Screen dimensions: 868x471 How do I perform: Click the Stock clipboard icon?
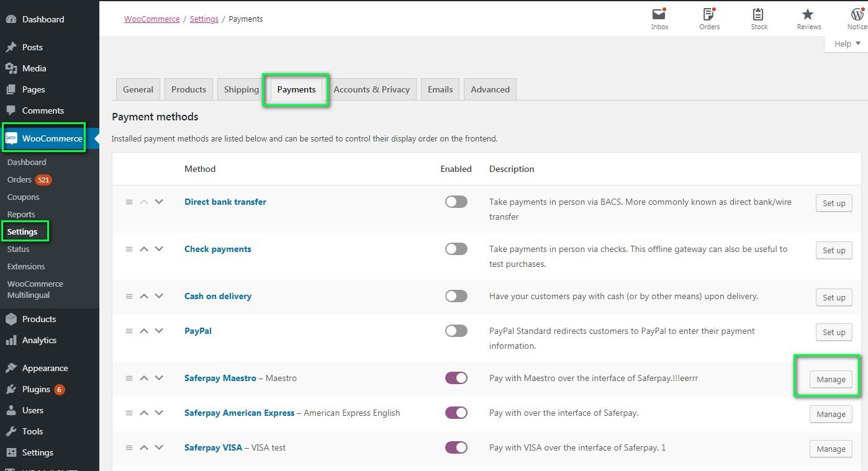point(759,15)
